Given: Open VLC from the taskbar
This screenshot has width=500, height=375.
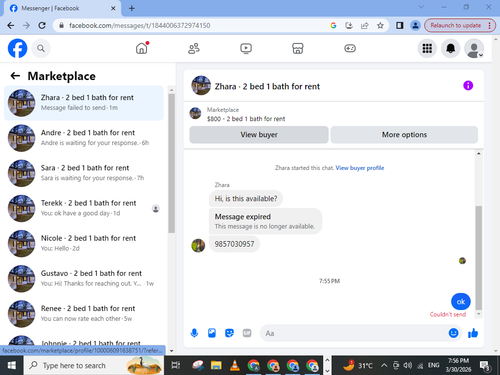Looking at the screenshot, I should [x=235, y=366].
